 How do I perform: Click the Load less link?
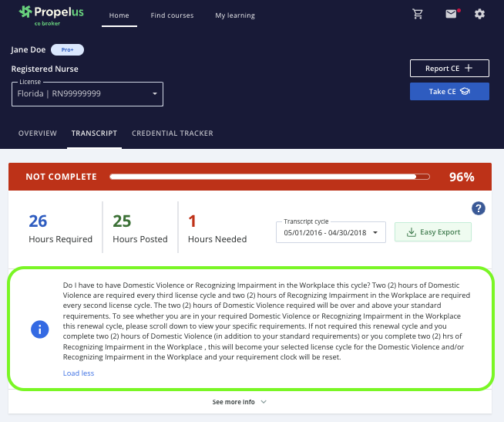[x=79, y=373]
